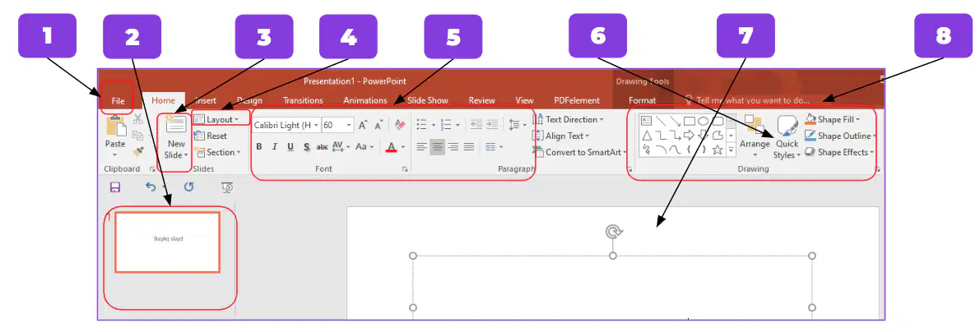Open the File tab
The width and height of the screenshot is (980, 332).
[x=118, y=100]
